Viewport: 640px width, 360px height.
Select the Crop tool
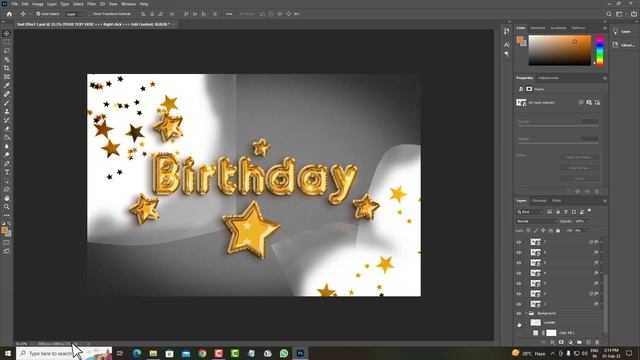pos(7,68)
